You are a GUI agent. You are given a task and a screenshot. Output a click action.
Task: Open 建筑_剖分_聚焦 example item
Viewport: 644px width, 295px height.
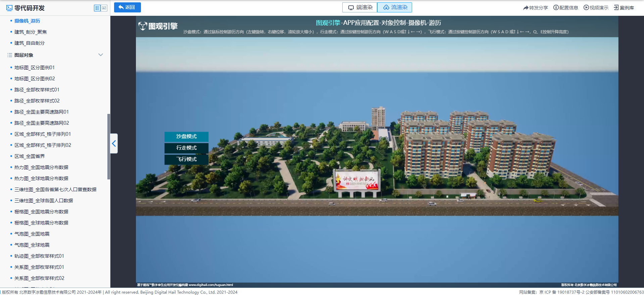pyautogui.click(x=31, y=32)
